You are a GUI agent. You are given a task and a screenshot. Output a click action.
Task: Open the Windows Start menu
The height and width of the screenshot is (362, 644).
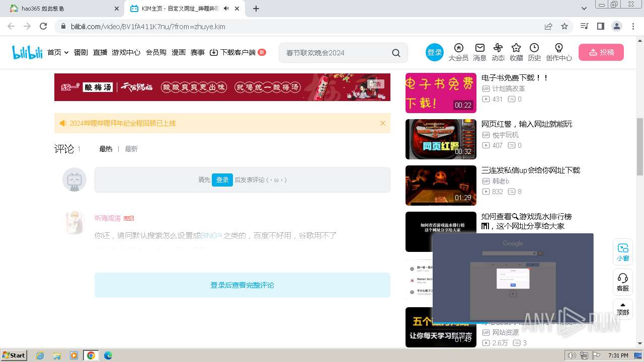coord(14,355)
